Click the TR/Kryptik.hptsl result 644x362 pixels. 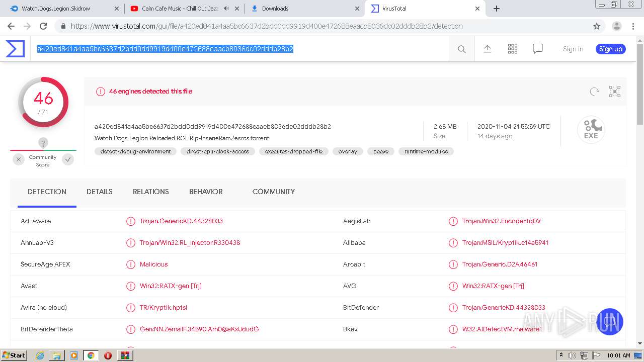pos(164,308)
